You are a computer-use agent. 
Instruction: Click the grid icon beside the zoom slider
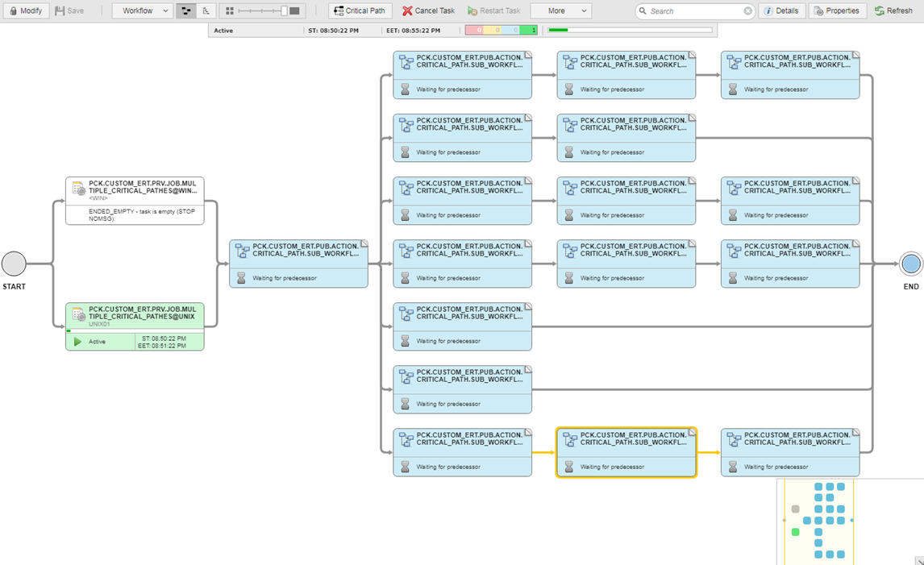point(230,10)
